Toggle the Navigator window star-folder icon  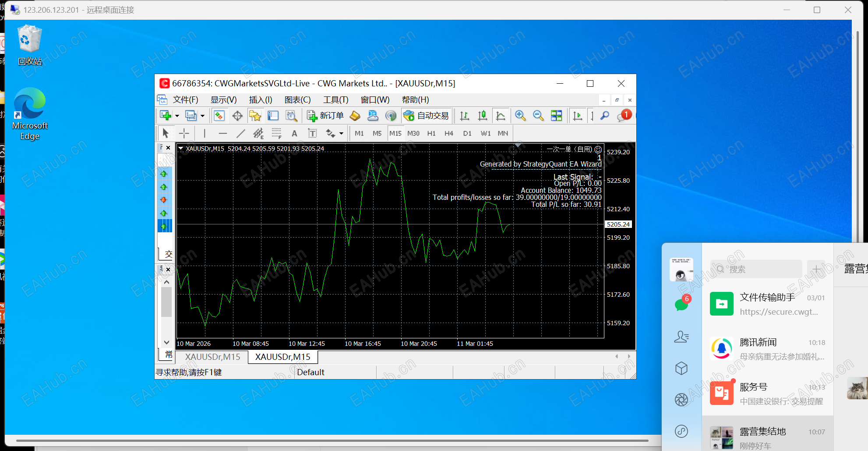(x=255, y=116)
